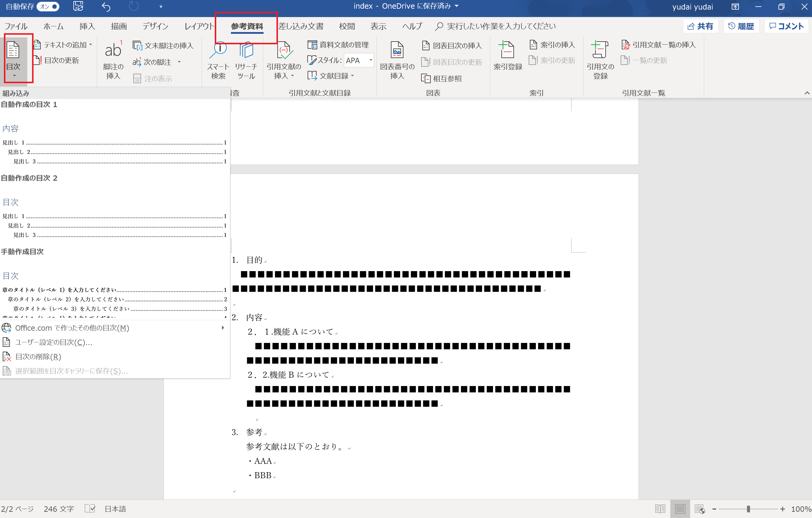Viewport: 812px width, 518px height.
Task: Select ユーザー設定の目次 menu item
Action: tap(115, 342)
